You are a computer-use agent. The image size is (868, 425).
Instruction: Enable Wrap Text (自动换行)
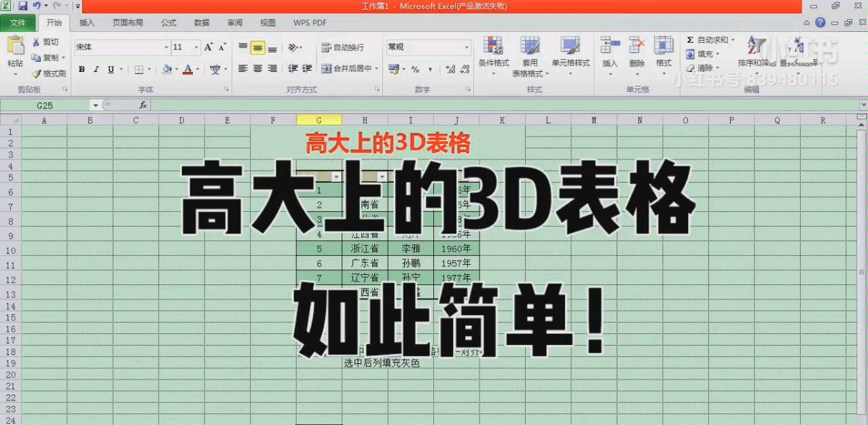click(x=339, y=48)
